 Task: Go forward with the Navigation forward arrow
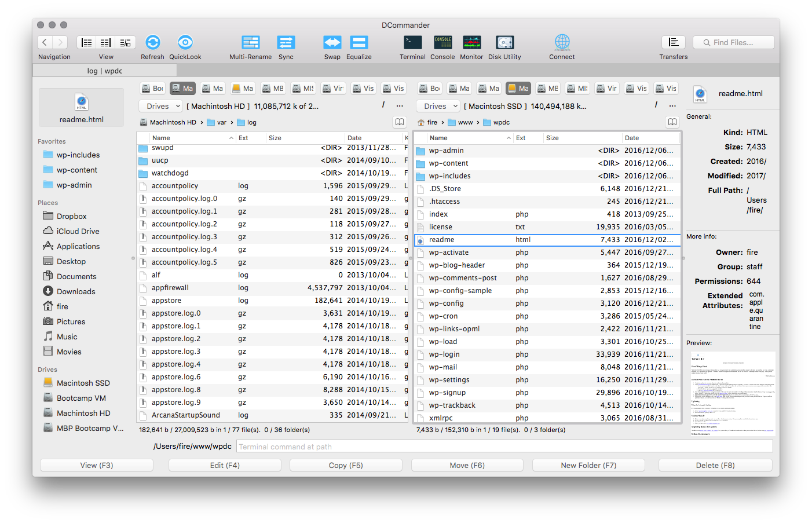coord(60,42)
